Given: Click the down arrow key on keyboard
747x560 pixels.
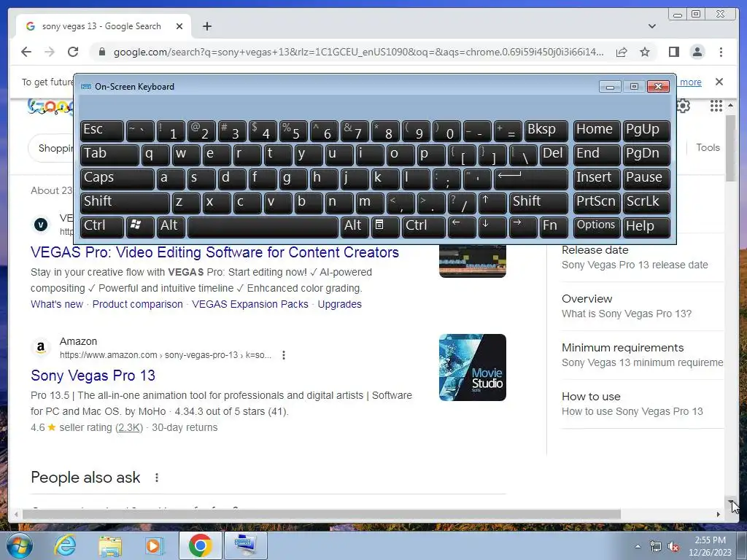Looking at the screenshot, I should point(492,226).
